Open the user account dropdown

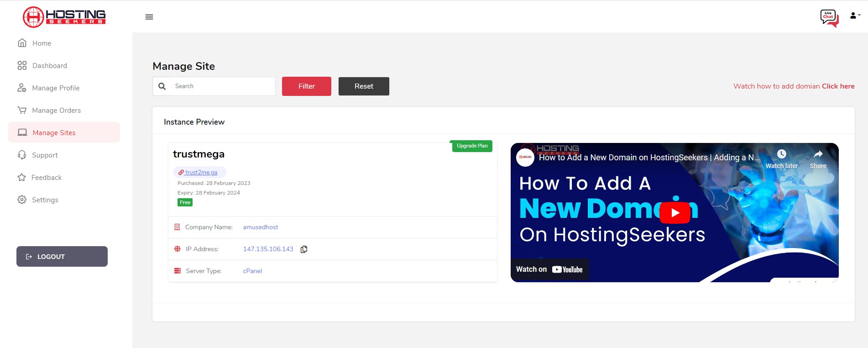pyautogui.click(x=855, y=16)
